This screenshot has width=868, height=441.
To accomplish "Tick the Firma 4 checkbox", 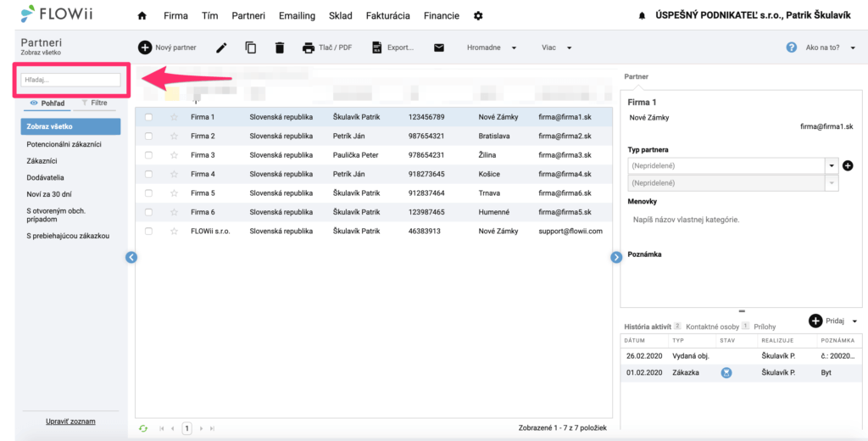I will tap(148, 174).
